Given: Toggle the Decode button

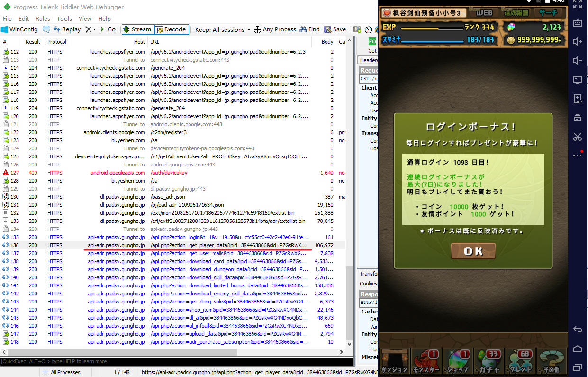Looking at the screenshot, I should (x=171, y=29).
